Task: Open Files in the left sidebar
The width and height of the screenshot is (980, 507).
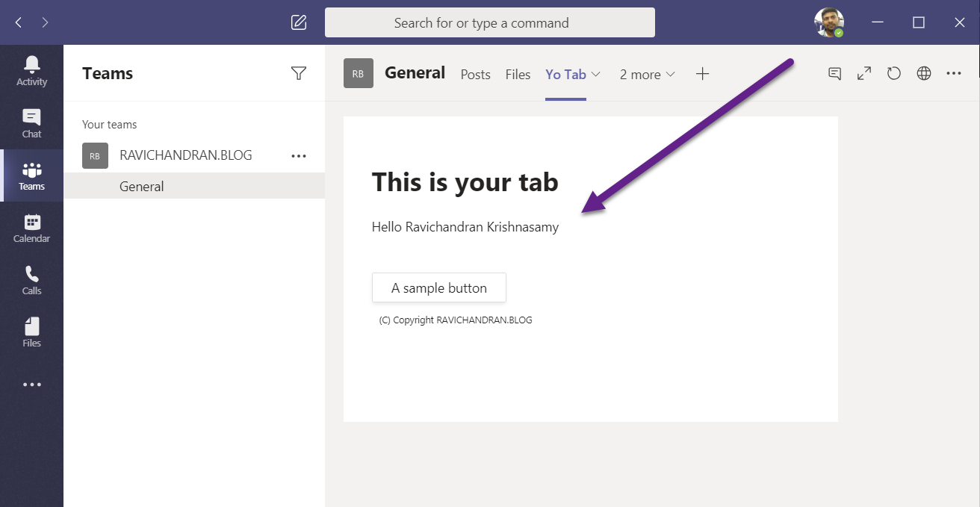Action: point(31,332)
